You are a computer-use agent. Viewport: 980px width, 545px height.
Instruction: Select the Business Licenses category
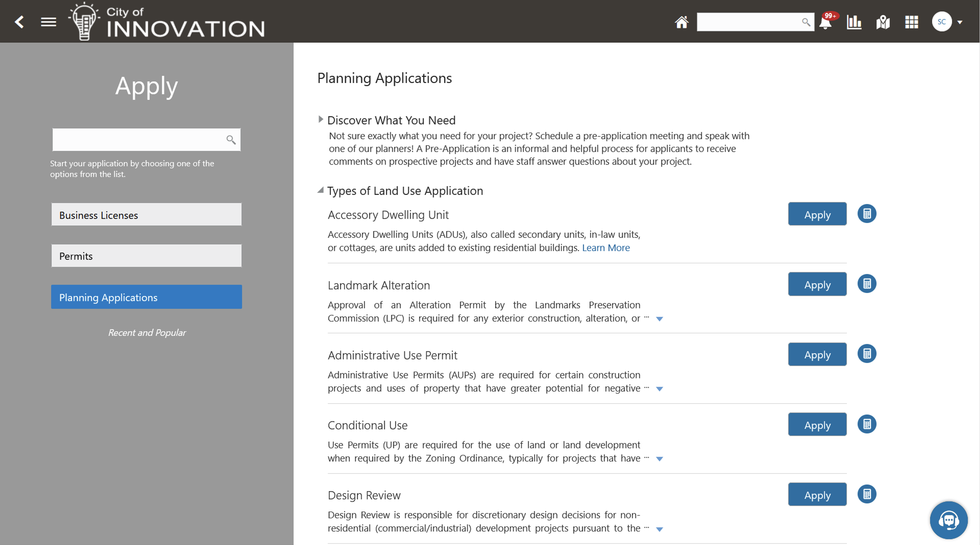146,214
